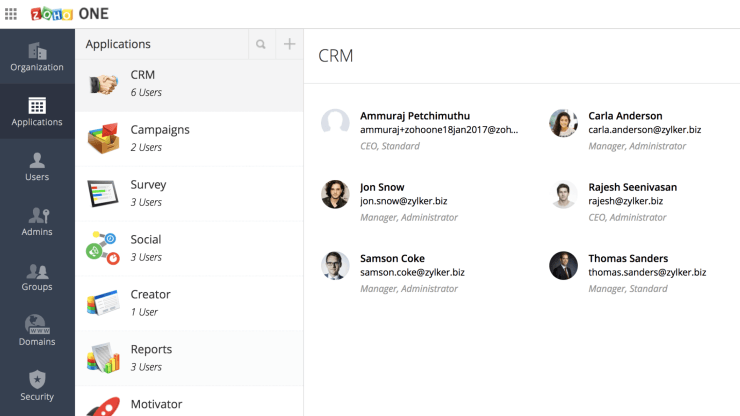The image size is (740, 416).
Task: Click the 'Manager, Standard' role text
Action: [x=628, y=289]
